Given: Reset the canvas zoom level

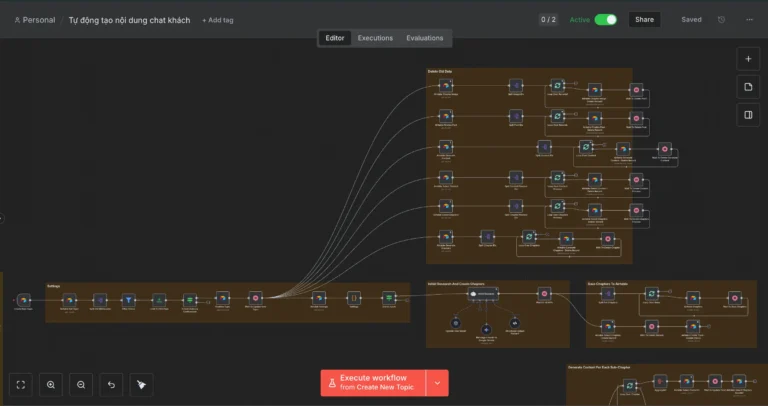Looking at the screenshot, I should tap(111, 384).
